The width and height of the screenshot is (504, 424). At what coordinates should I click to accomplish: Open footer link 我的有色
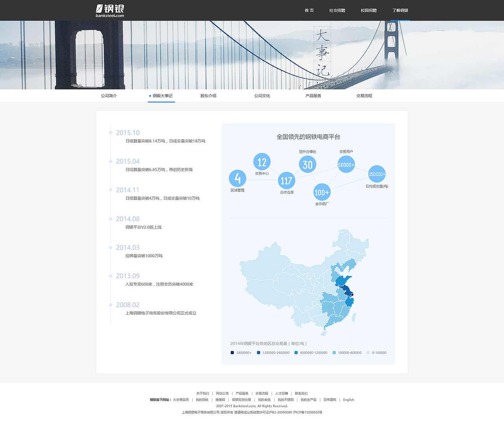[264, 400]
